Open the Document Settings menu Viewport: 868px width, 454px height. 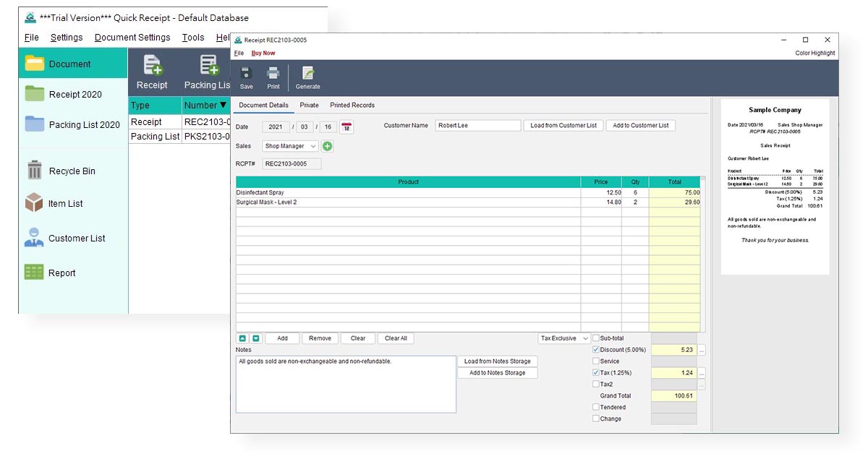tap(132, 37)
